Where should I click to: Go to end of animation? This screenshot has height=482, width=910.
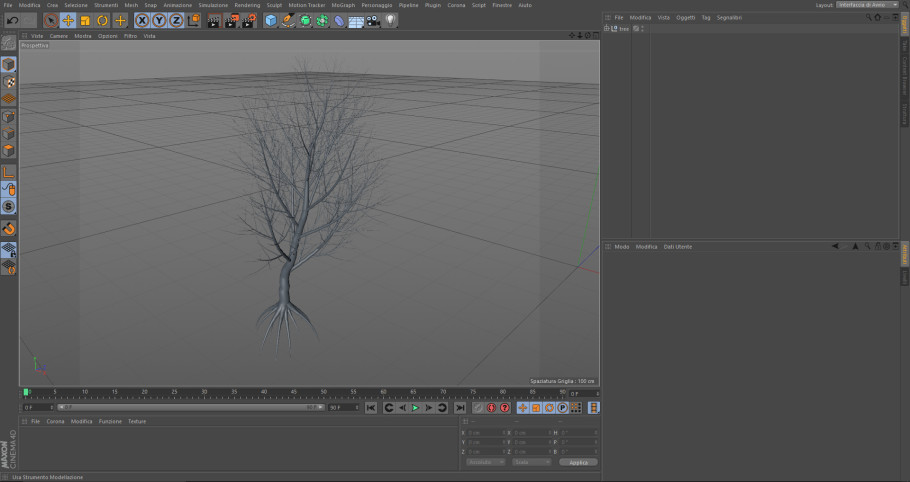tap(460, 408)
